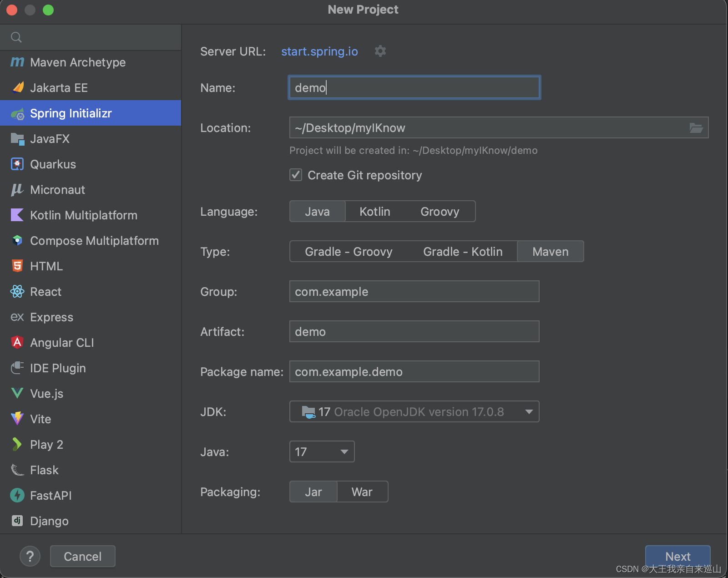Click the Play 2 chevron icon
Viewport: 728px width, 578px height.
(17, 444)
